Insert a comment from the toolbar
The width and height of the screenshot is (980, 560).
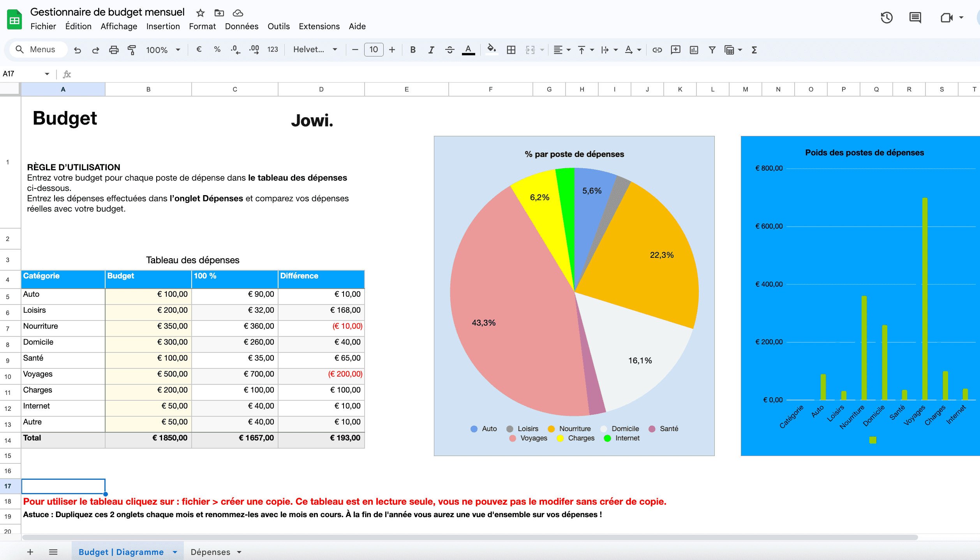(676, 49)
